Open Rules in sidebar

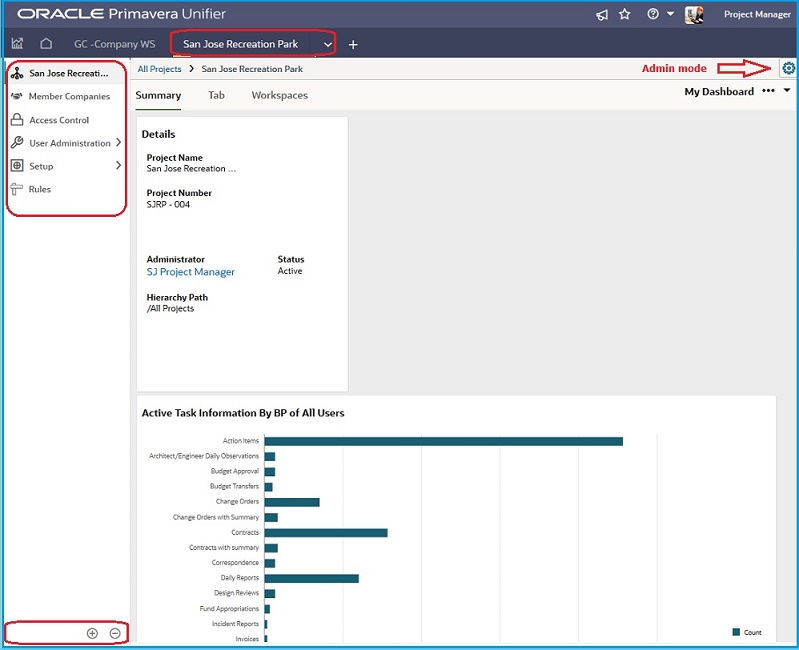click(x=40, y=189)
